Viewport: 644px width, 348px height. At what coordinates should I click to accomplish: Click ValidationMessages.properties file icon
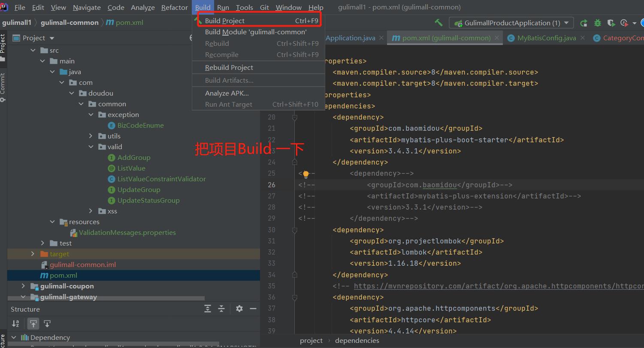73,233
